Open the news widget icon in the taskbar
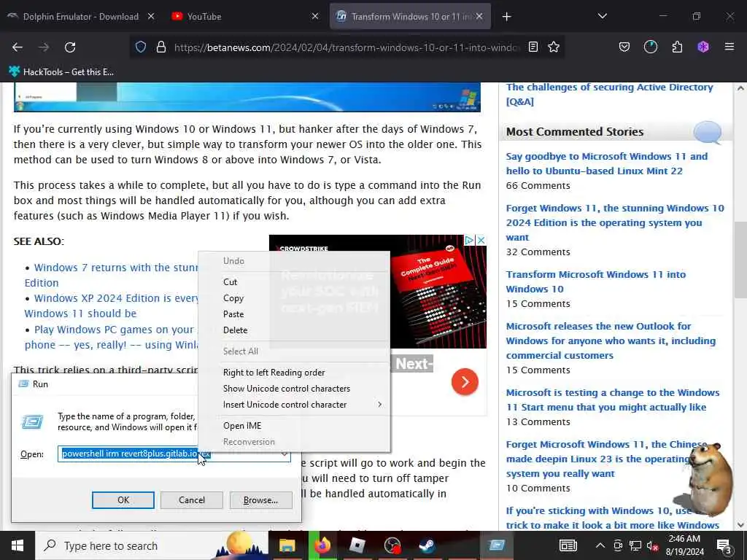The image size is (747, 560). pos(568,545)
